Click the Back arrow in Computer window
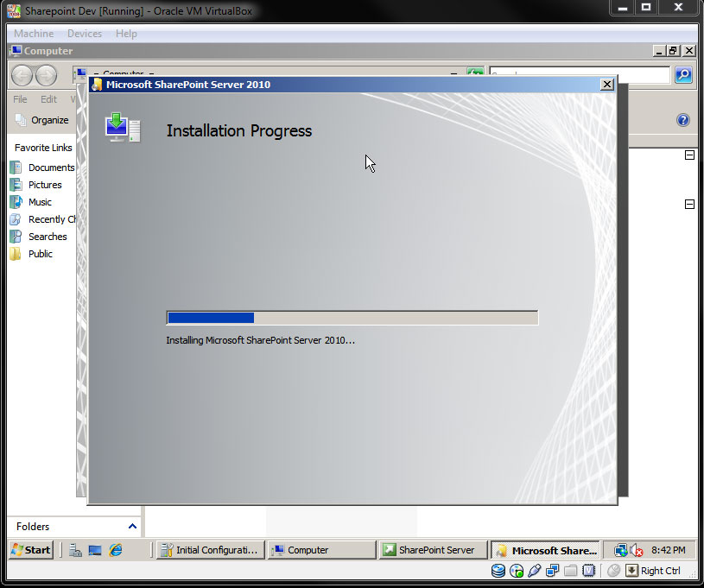704x588 pixels. tap(22, 75)
